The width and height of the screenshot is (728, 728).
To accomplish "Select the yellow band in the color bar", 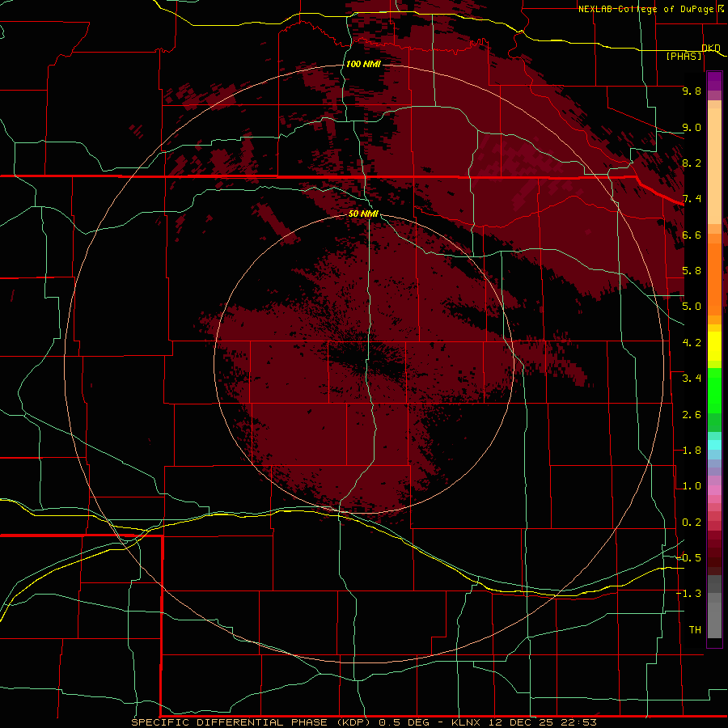I will click(x=714, y=346).
